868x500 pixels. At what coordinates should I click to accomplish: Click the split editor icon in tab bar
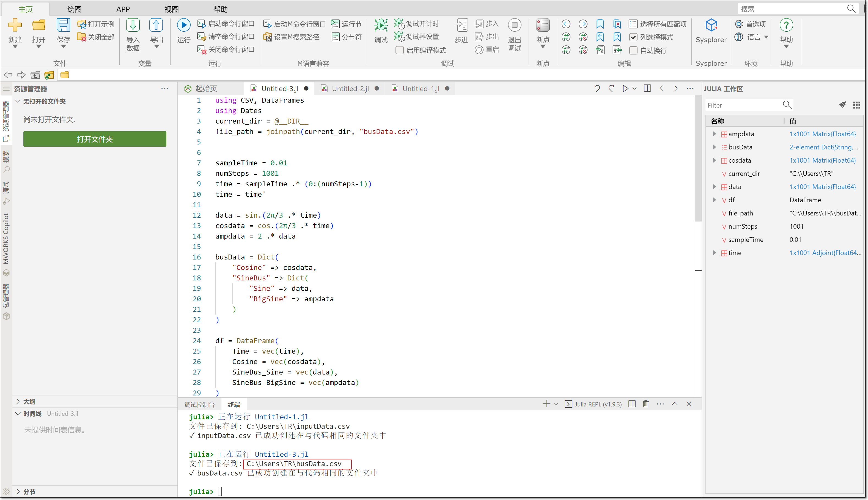[647, 89]
